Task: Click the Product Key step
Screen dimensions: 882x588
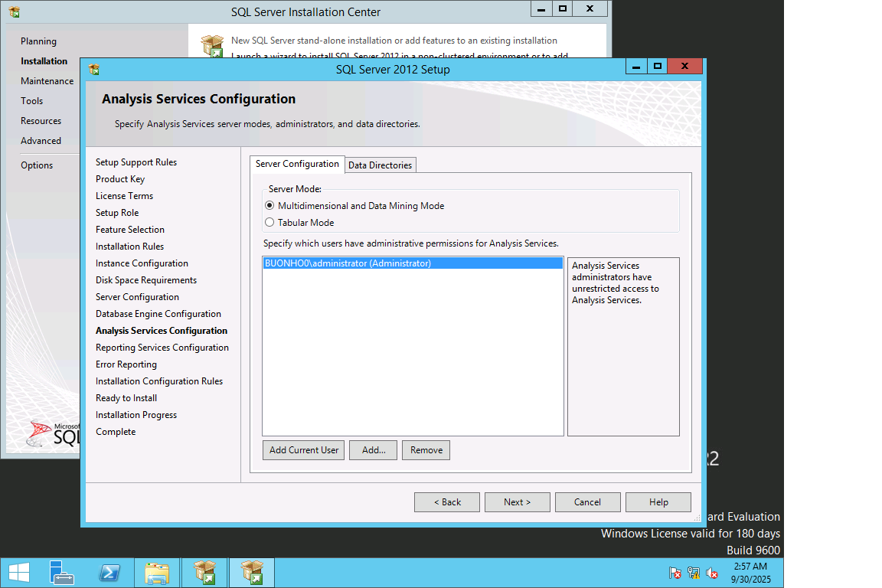Action: (119, 179)
